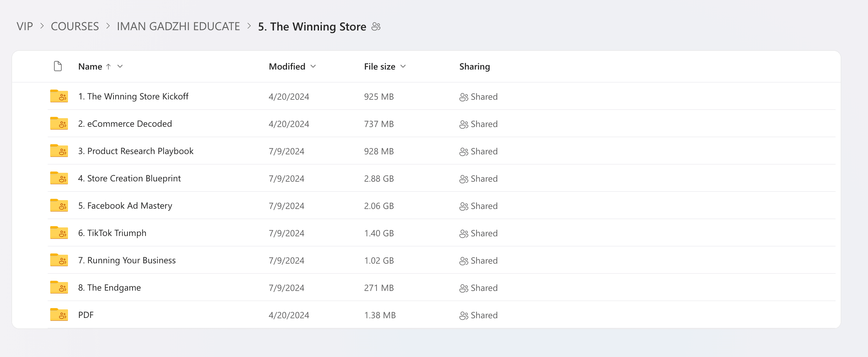Open the File size column dropdown

pyautogui.click(x=403, y=67)
